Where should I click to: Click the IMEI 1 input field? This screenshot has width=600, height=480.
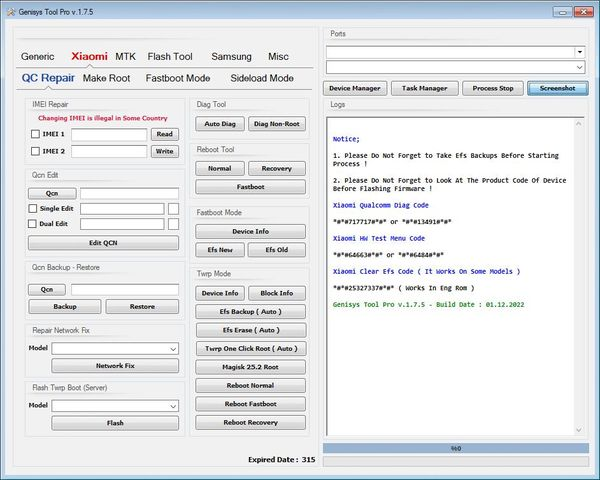[109, 134]
